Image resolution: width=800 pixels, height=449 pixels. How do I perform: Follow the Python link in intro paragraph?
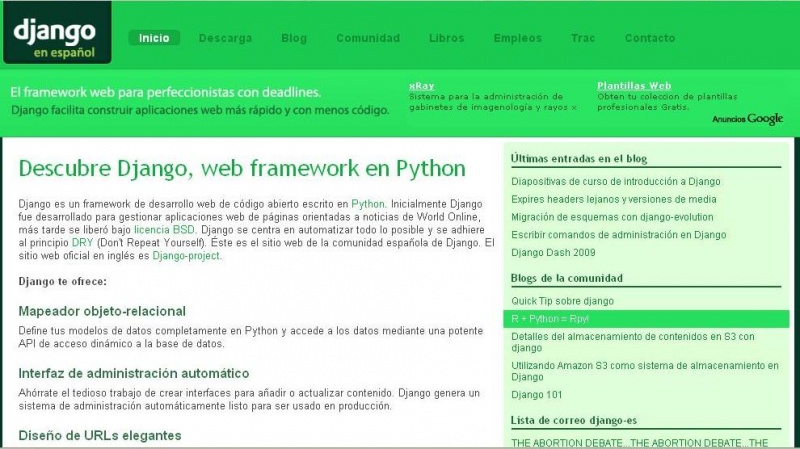[x=368, y=203]
